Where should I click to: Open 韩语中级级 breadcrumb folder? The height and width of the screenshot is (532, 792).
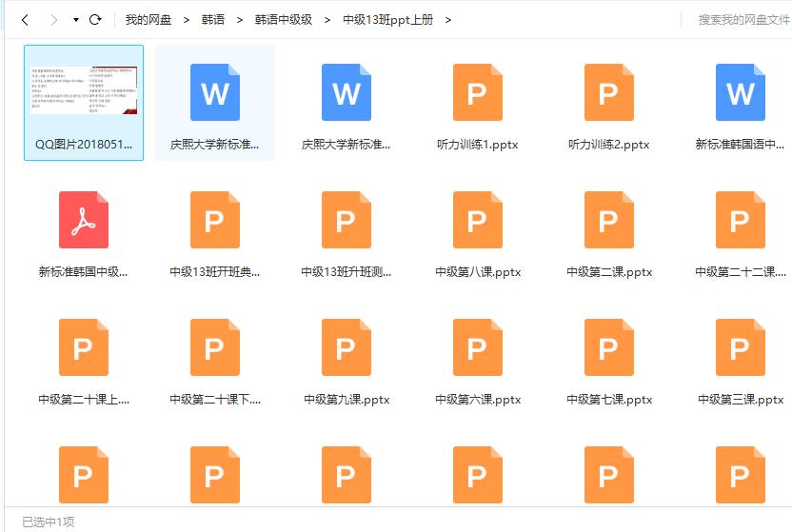pyautogui.click(x=283, y=20)
